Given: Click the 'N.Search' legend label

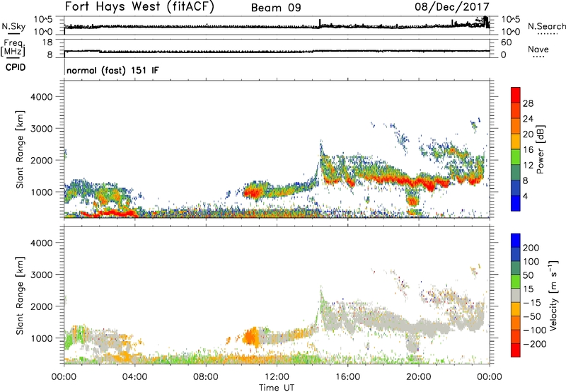Looking at the screenshot, I should (x=546, y=26).
